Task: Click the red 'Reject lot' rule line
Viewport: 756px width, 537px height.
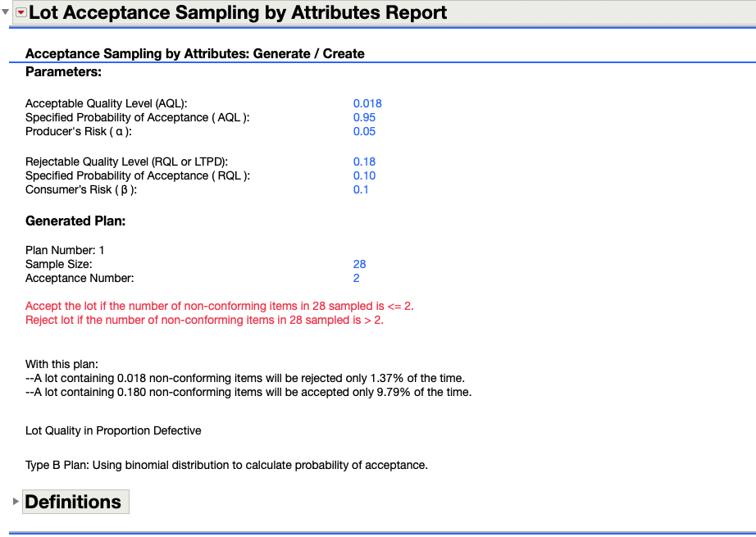Action: (x=204, y=320)
